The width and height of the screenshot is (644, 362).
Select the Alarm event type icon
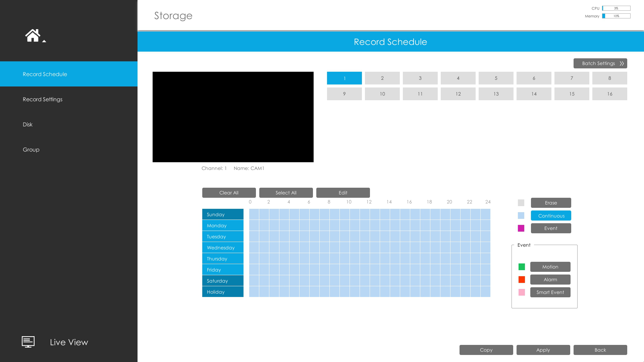click(522, 279)
